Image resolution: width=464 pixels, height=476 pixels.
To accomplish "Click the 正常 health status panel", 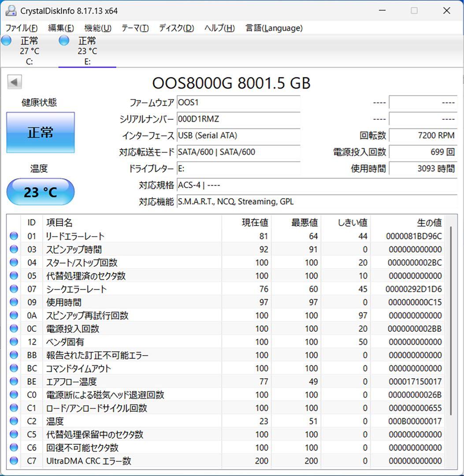I will pyautogui.click(x=40, y=132).
